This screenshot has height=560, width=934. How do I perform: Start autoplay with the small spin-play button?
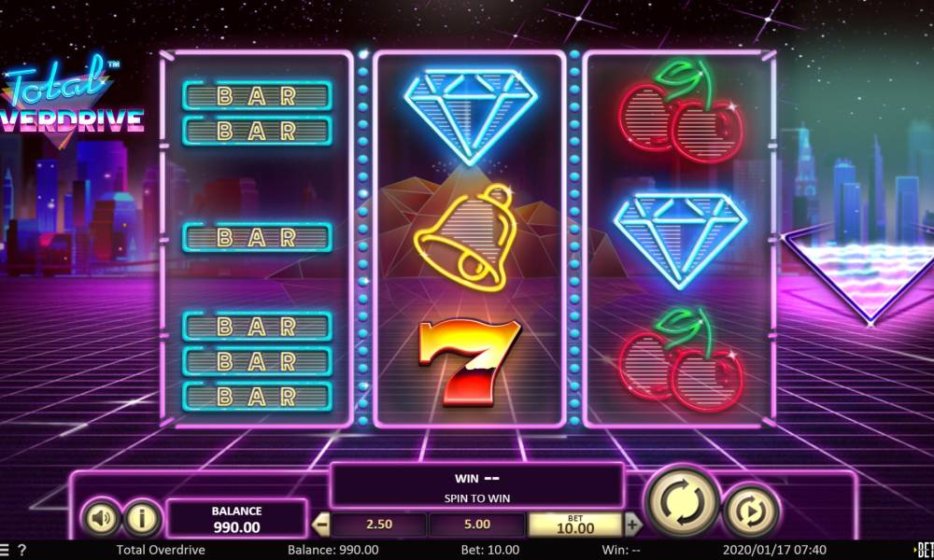pos(752,511)
